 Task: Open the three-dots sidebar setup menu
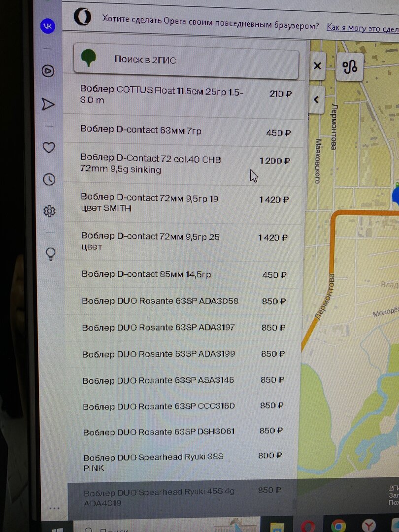coord(54,508)
